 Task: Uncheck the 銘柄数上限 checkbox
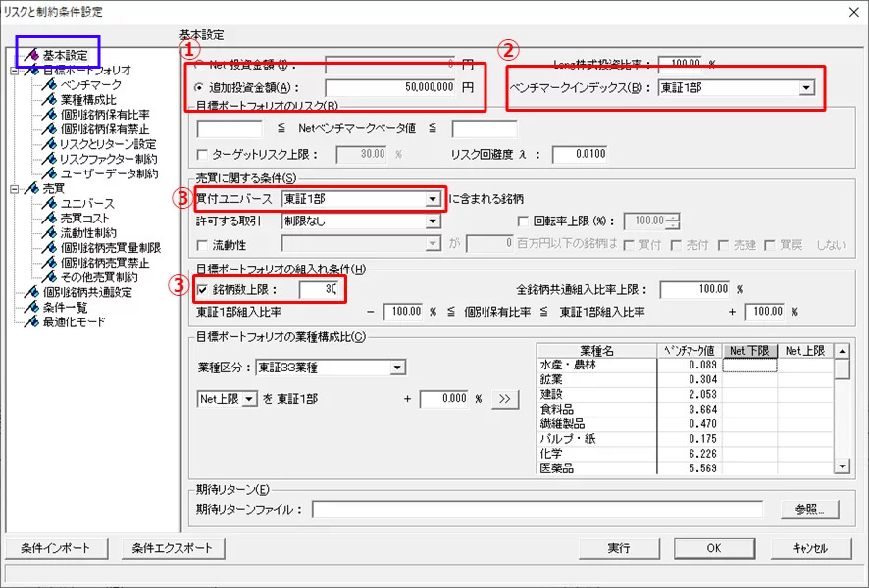203,289
